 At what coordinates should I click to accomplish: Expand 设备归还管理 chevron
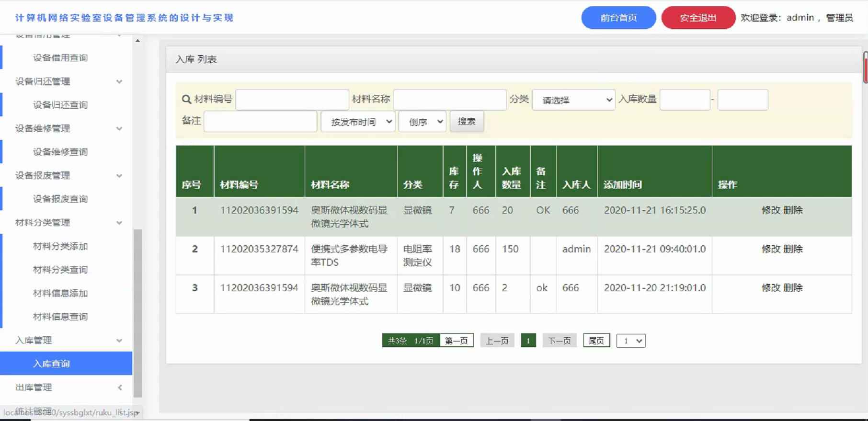point(119,81)
